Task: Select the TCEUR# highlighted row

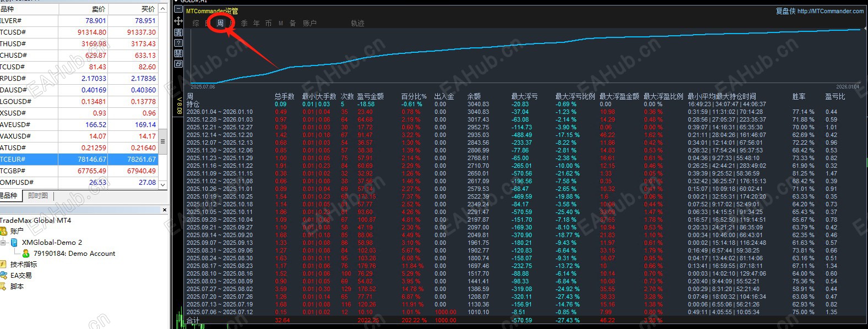Action: click(x=79, y=160)
